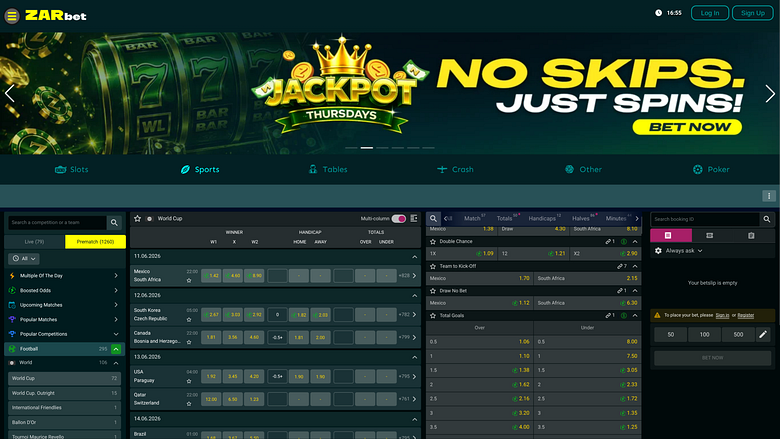Select odds 1.42 for Mexico win
Viewport: 780px width, 439px height.
point(211,275)
